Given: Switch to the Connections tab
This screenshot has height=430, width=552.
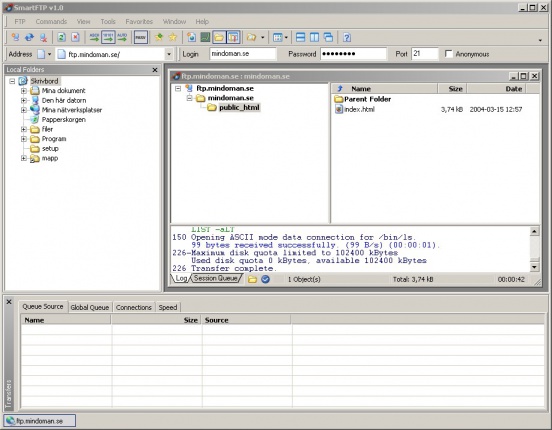Looking at the screenshot, I should 133,307.
